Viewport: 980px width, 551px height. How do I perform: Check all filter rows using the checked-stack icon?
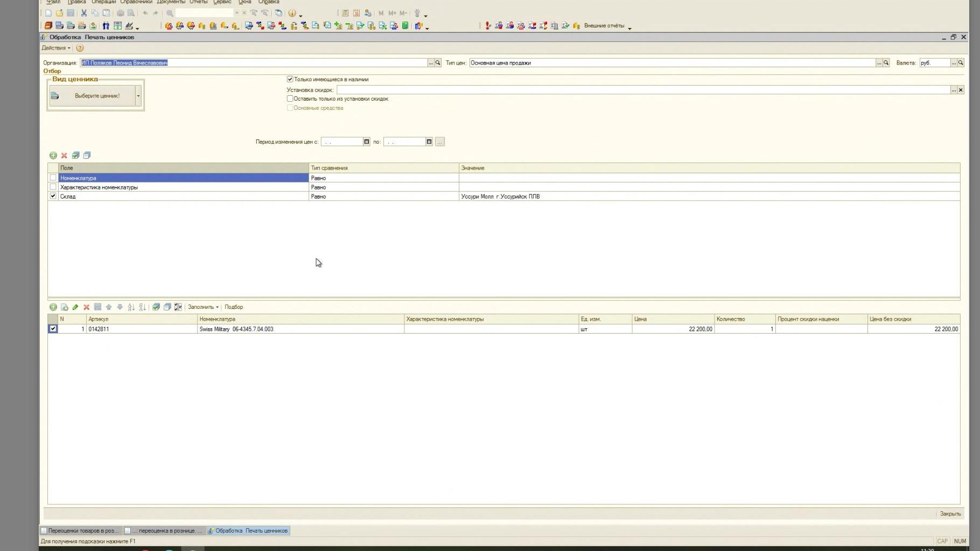coord(75,156)
